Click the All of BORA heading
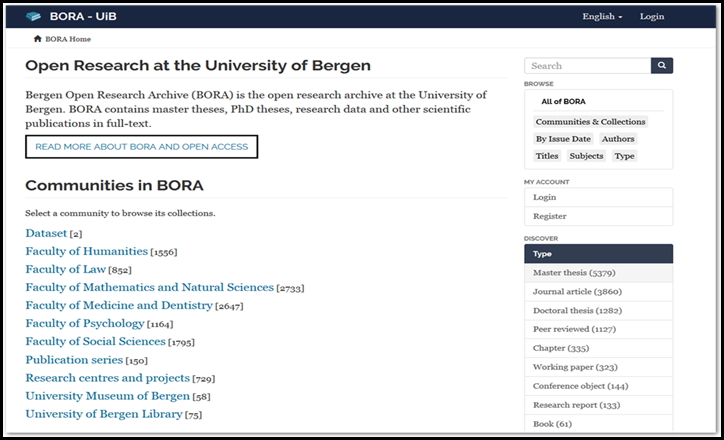Screen dimensions: 724x440 click(x=563, y=102)
